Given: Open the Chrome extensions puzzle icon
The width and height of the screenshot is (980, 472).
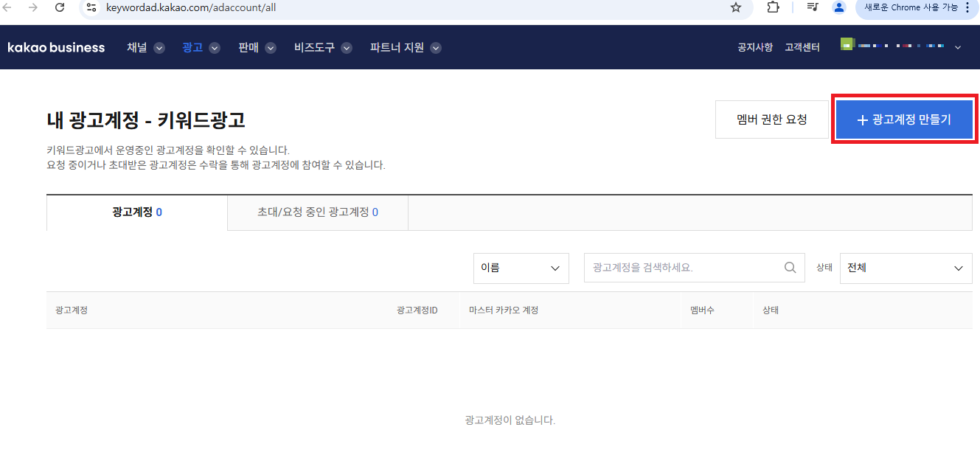Looking at the screenshot, I should [774, 7].
